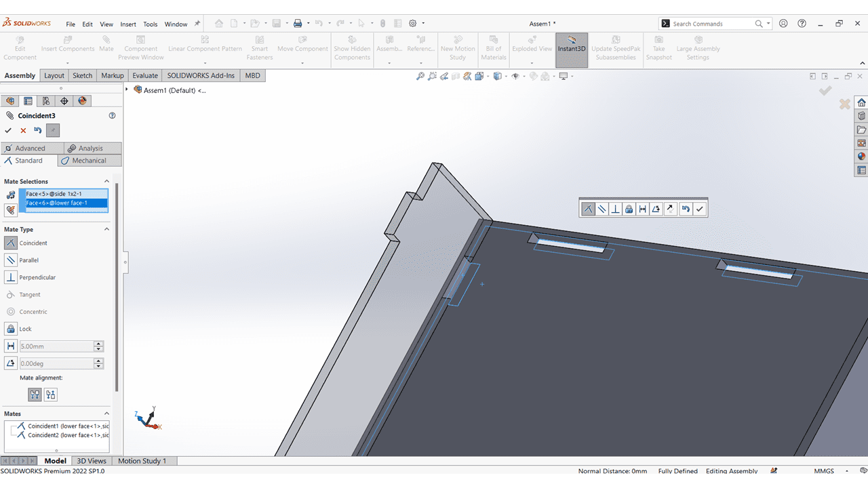Viewport: 868px width, 488px height.
Task: Choose the Lock mate type
Action: tap(11, 329)
